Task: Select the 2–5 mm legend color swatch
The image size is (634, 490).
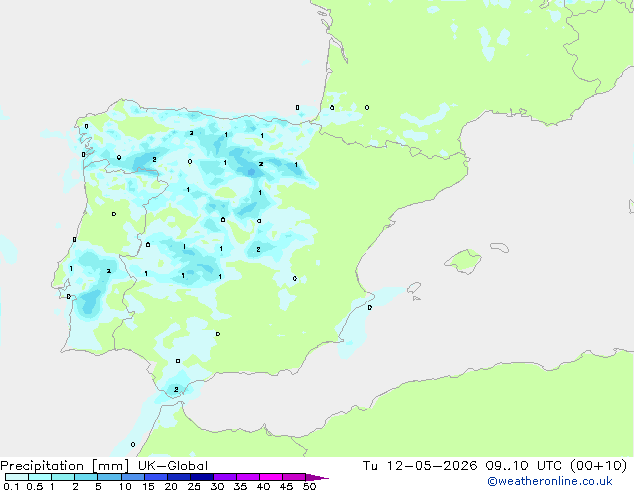Action: (86, 477)
